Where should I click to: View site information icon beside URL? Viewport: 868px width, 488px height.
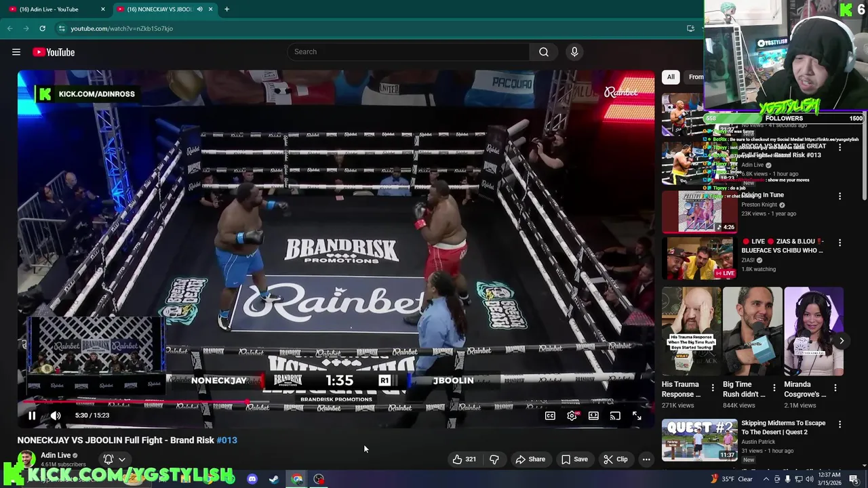pos(62,28)
